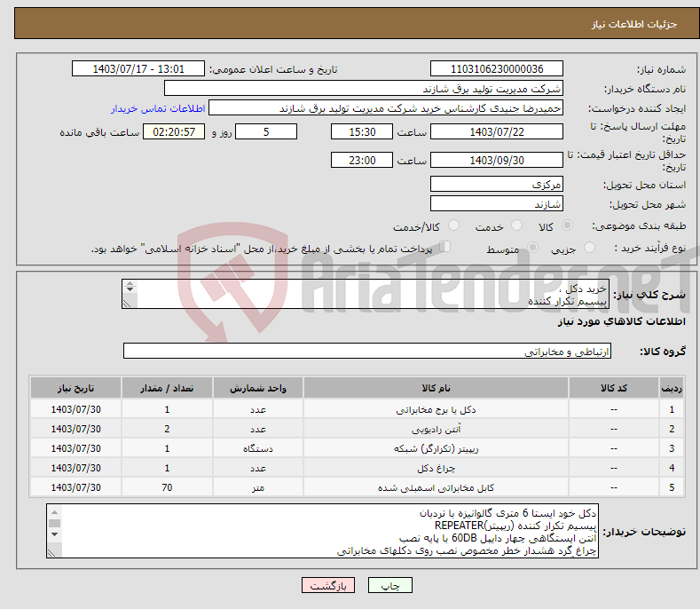
Task: Click the unit cell دستگاه
Action: [x=258, y=448]
